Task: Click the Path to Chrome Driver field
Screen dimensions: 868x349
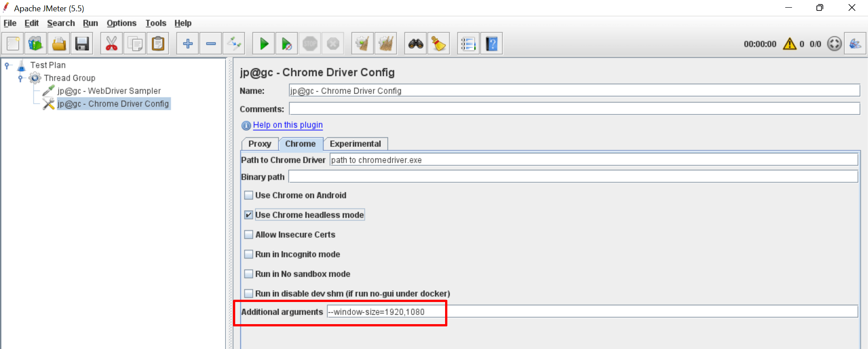Action: click(x=594, y=160)
